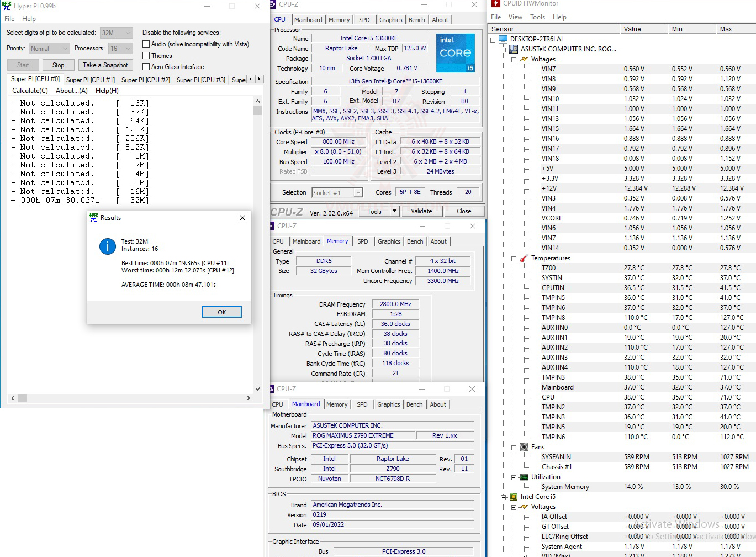Click the right arrow of Hyper PI horizontal scrollbar

click(x=249, y=398)
